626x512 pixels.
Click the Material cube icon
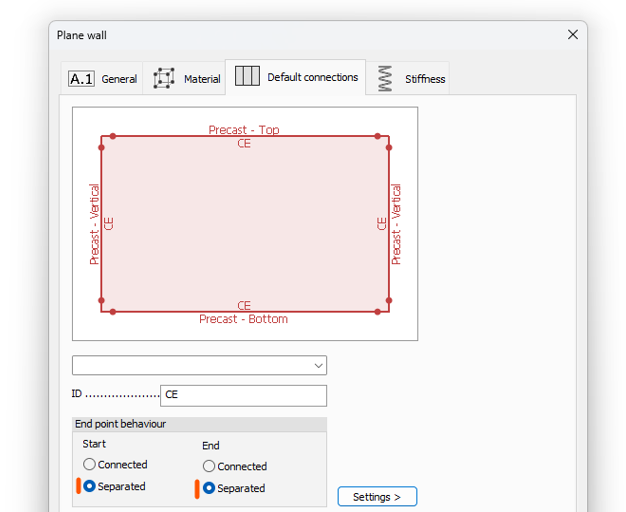[x=164, y=78]
